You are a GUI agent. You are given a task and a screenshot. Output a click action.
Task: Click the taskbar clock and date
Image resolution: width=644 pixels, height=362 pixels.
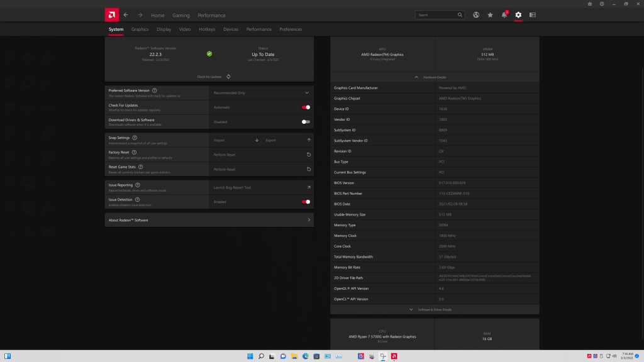pyautogui.click(x=627, y=356)
